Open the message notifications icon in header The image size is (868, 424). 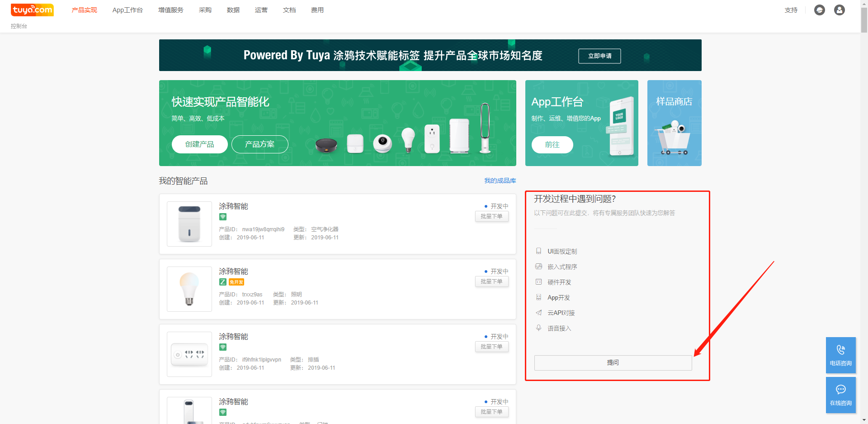pos(820,10)
